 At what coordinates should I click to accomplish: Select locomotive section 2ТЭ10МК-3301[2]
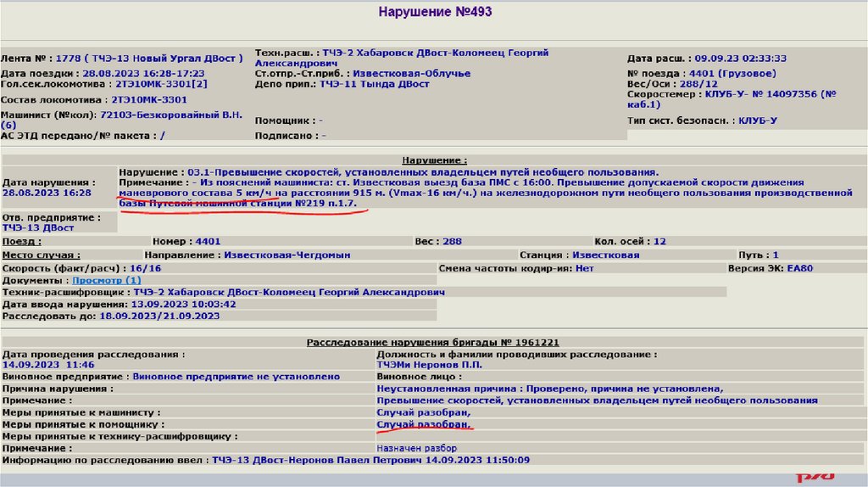[161, 84]
